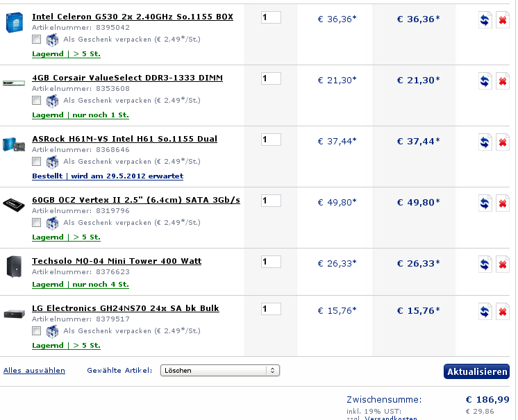This screenshot has width=518, height=420.
Task: Click Artikelnummer 8376623 text
Action: [81, 271]
